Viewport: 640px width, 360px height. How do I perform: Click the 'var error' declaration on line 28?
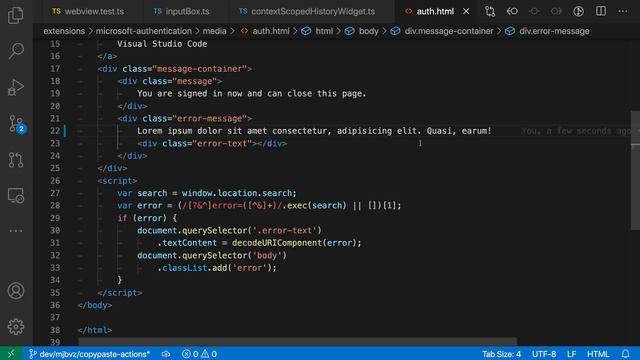click(x=140, y=205)
